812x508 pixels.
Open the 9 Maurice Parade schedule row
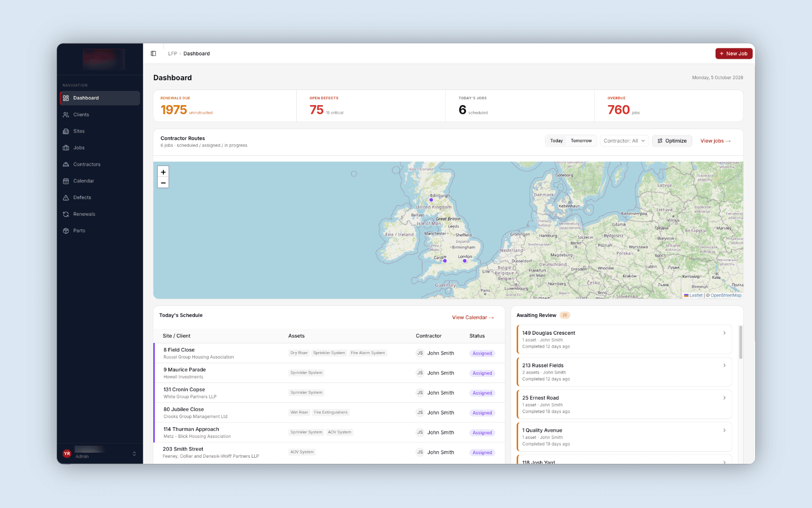[329, 373]
